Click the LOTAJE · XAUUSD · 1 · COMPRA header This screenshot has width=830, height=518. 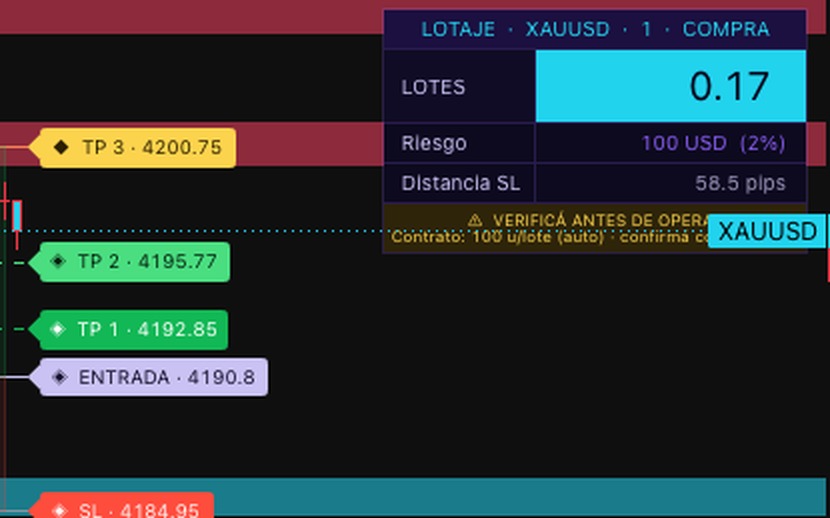595,29
